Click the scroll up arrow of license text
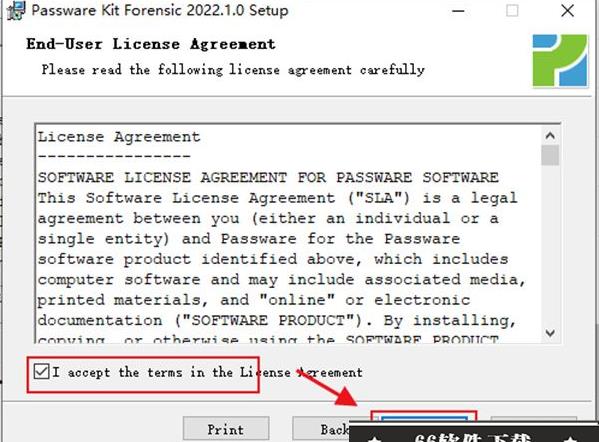The image size is (599, 442). coord(550,136)
